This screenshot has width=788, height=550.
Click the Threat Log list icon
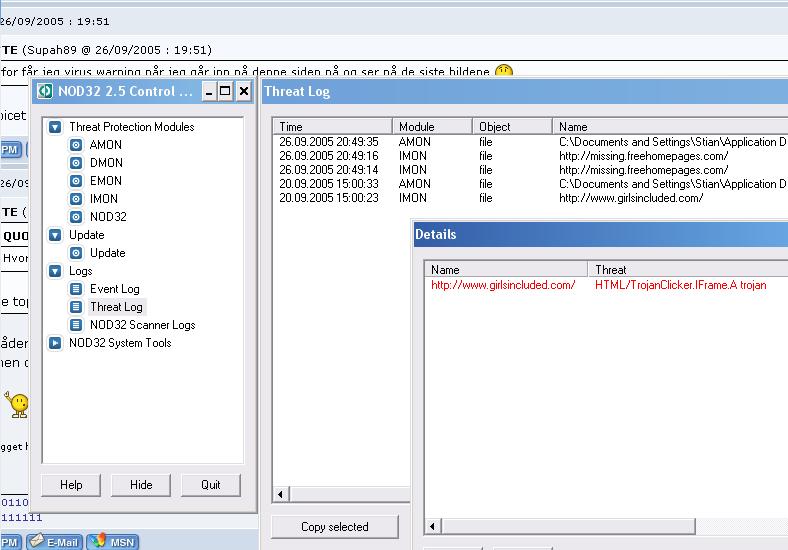click(76, 307)
